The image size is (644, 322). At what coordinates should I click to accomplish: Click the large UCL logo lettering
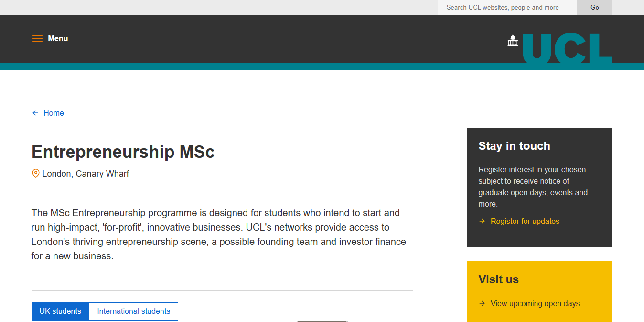[x=567, y=48]
